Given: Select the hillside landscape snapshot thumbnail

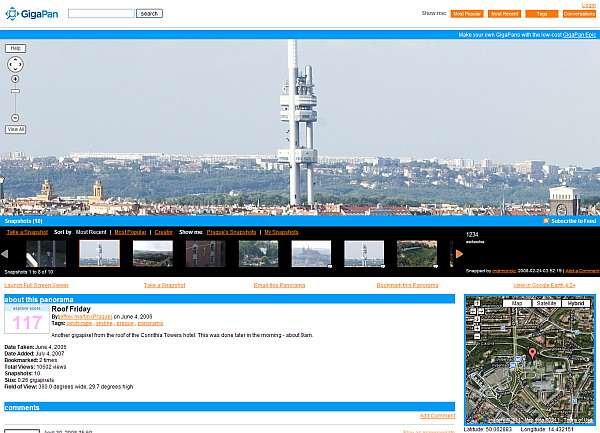Looking at the screenshot, I should coord(153,254).
